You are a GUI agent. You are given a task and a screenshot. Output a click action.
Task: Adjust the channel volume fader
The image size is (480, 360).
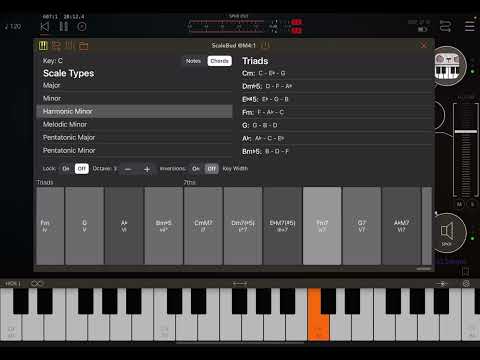[466, 132]
